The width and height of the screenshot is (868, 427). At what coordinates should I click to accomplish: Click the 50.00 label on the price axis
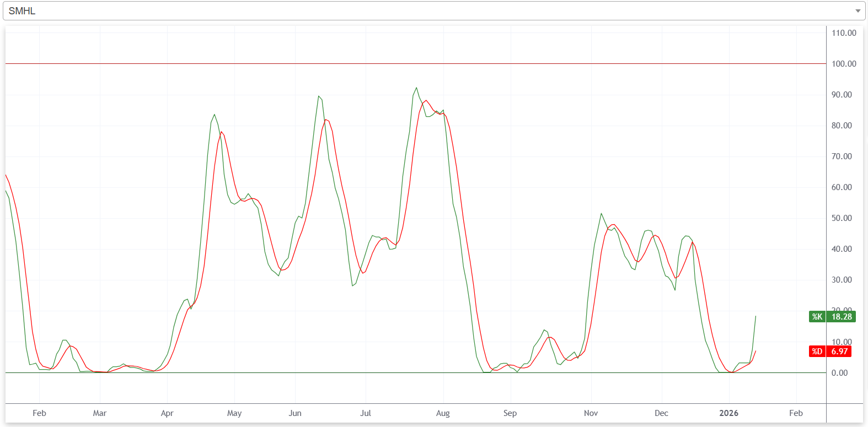pos(842,218)
